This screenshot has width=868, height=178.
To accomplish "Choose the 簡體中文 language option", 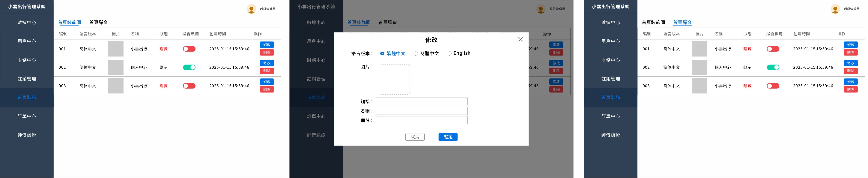I will click(x=416, y=54).
